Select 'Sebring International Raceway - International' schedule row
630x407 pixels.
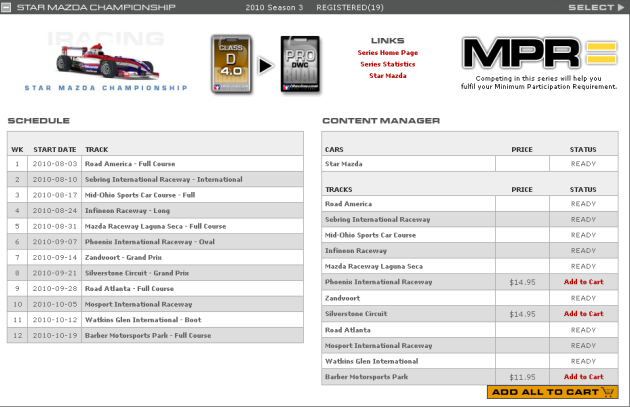click(x=155, y=180)
